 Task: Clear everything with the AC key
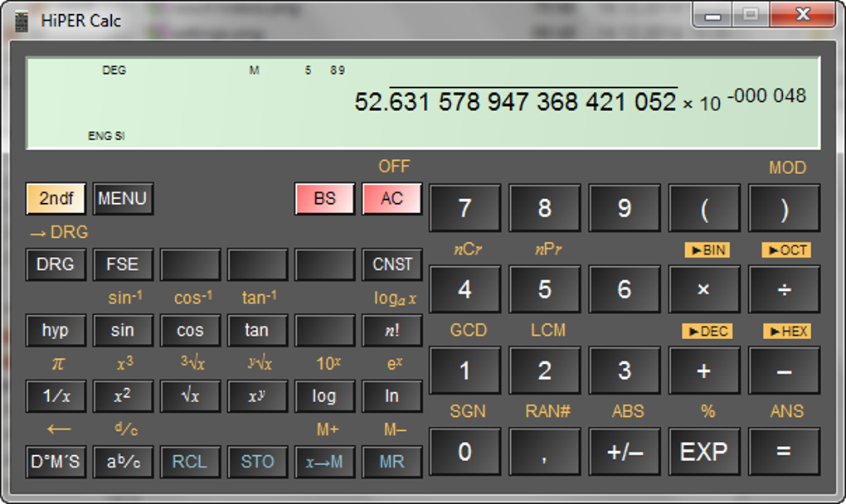tap(391, 198)
